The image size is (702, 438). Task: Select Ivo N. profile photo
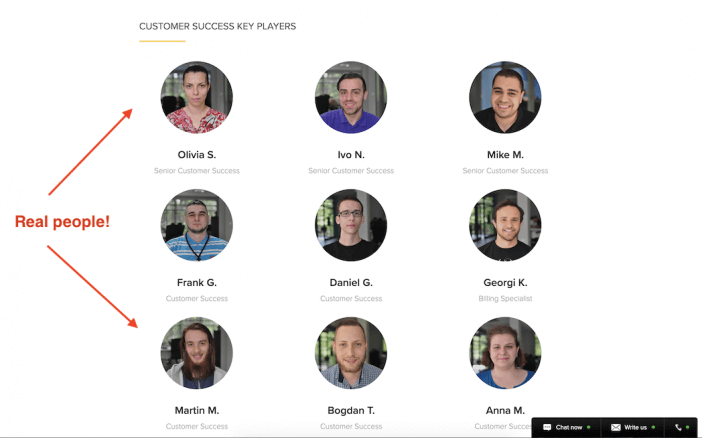[351, 97]
